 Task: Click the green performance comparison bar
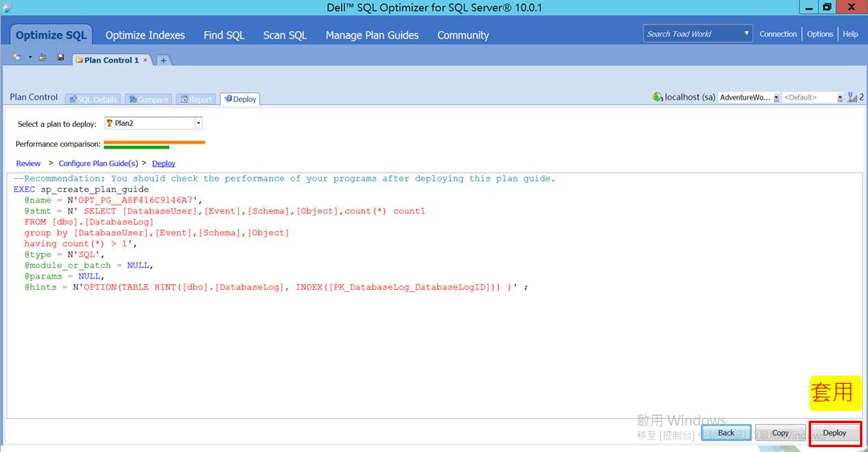coord(136,148)
